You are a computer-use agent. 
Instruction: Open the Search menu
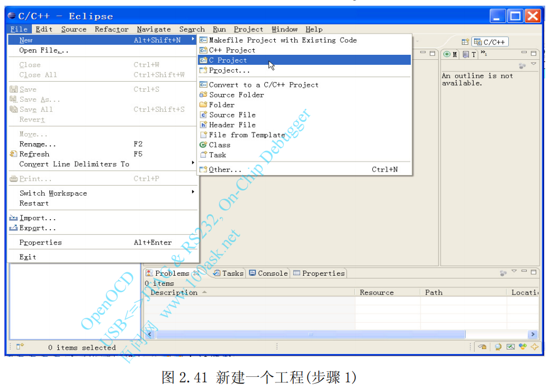(x=192, y=29)
